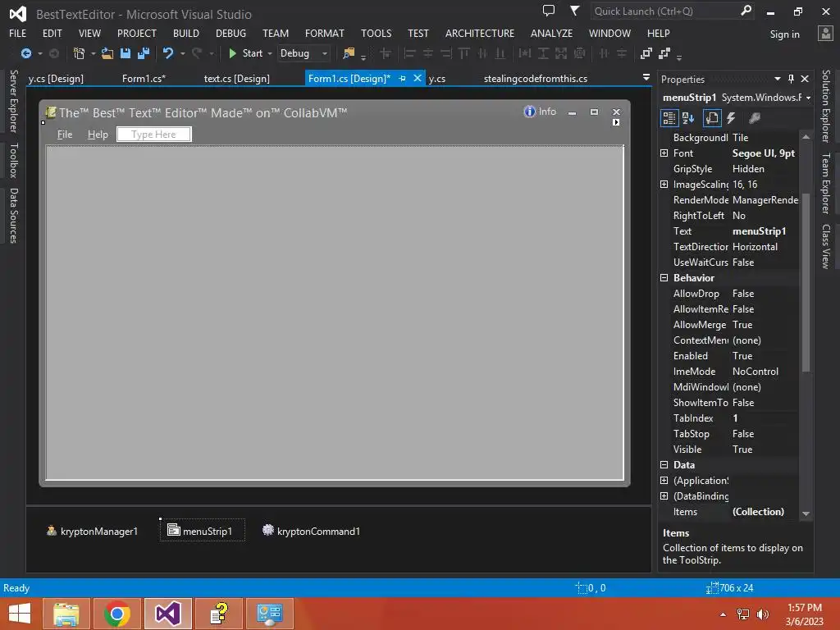Open the Server Explorer side tab
This screenshot has height=630, width=840.
[14, 101]
